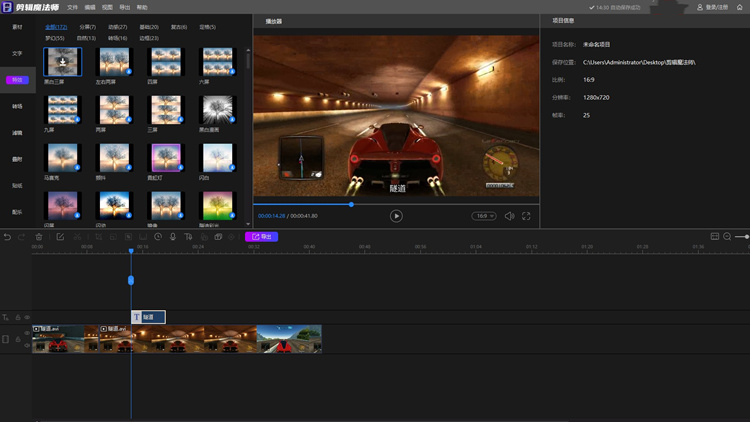
Task: Switch to 配乐 sidebar tab
Action: [x=17, y=212]
